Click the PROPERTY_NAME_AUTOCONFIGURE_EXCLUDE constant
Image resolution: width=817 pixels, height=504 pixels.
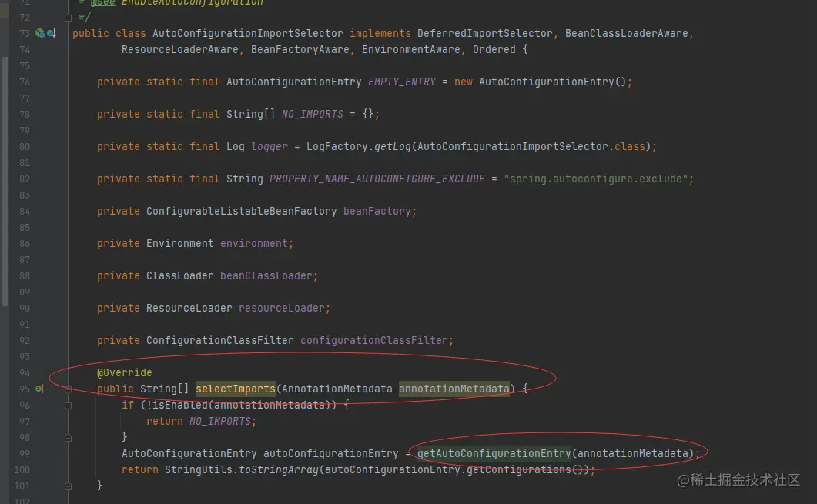[x=377, y=179]
